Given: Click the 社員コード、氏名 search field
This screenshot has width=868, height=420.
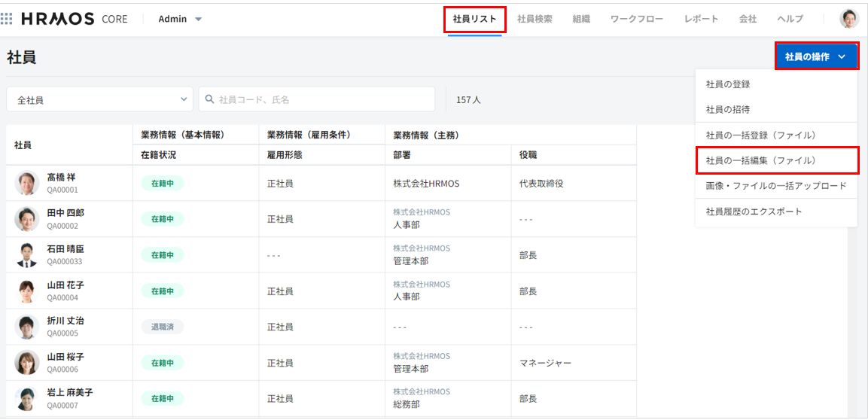Looking at the screenshot, I should [x=324, y=99].
